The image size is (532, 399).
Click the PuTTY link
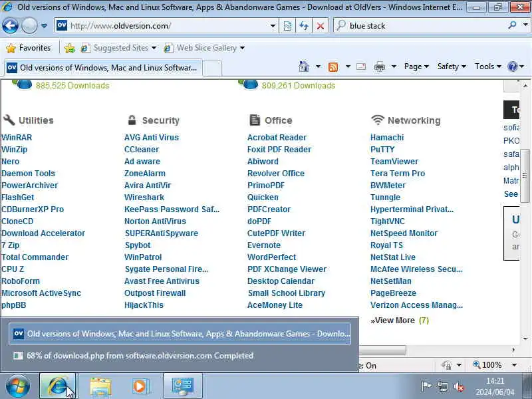(x=382, y=149)
